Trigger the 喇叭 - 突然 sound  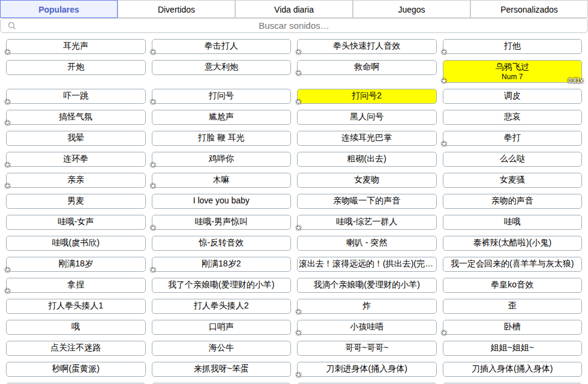[367, 243]
